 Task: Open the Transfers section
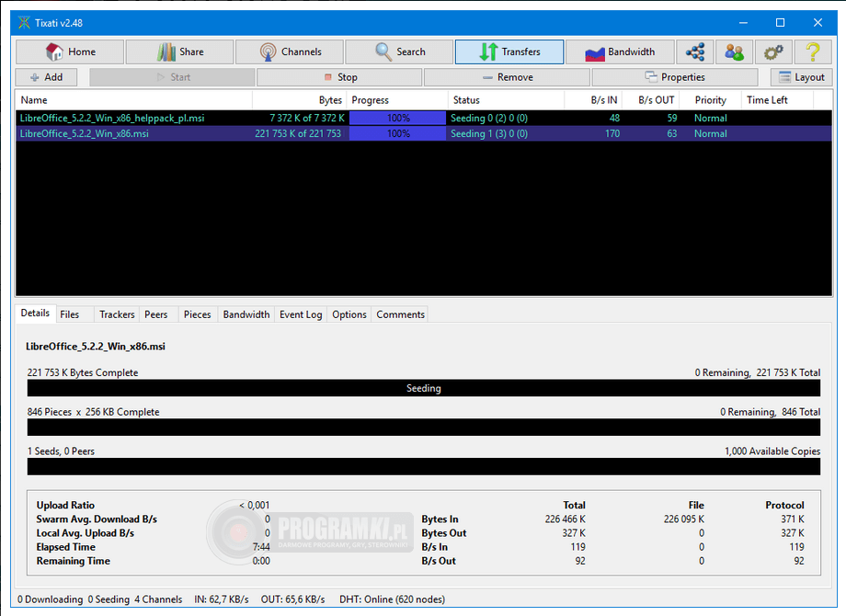pyautogui.click(x=509, y=51)
